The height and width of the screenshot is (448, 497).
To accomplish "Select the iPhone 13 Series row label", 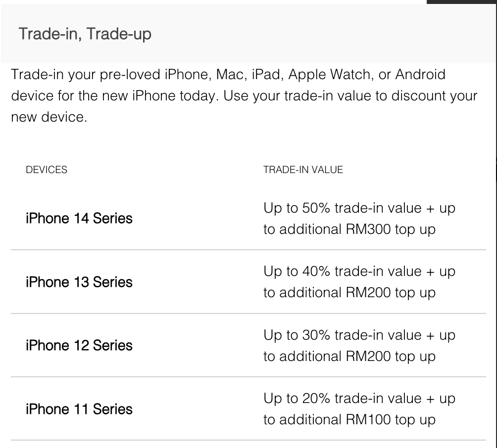I will 79,282.
